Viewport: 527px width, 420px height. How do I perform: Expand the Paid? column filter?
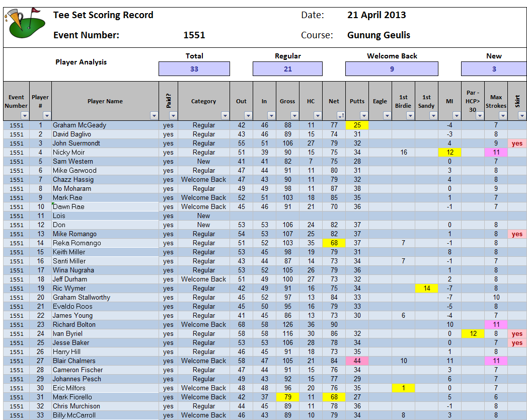[173, 116]
